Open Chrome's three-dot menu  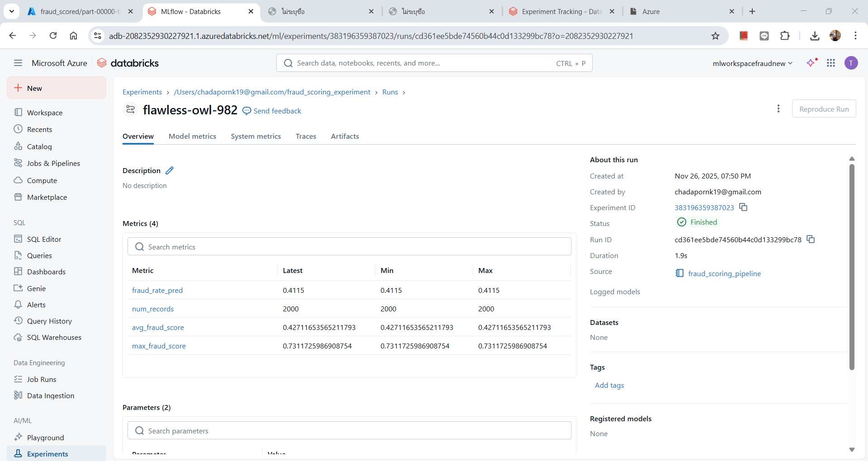pos(855,36)
